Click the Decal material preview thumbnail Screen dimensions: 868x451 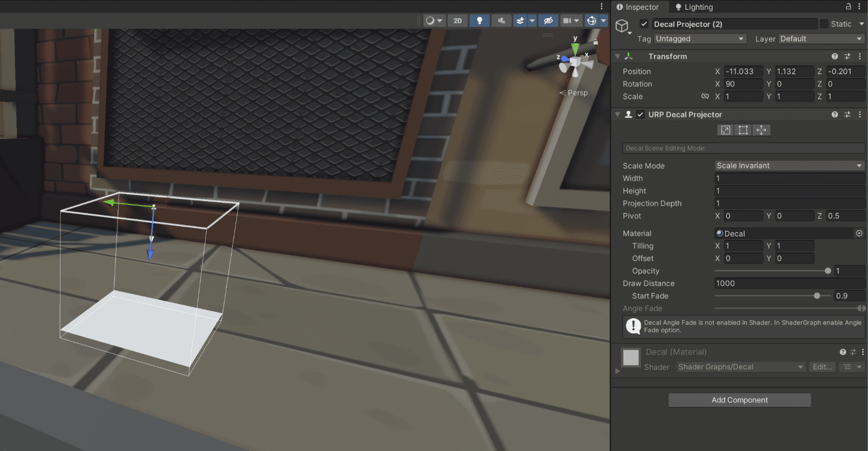(x=631, y=358)
